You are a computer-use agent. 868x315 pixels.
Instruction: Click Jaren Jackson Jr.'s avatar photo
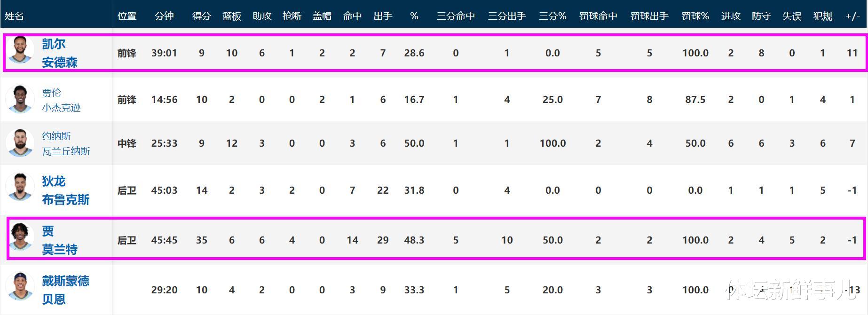click(20, 99)
